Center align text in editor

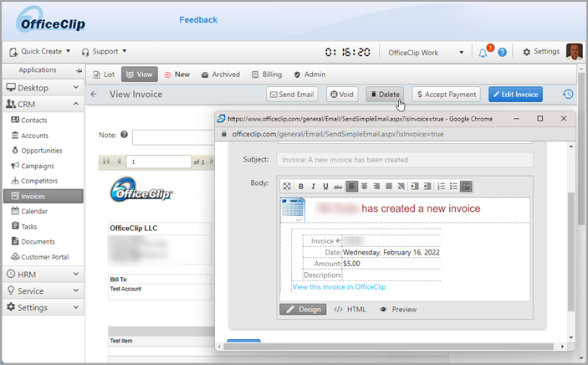click(x=364, y=186)
